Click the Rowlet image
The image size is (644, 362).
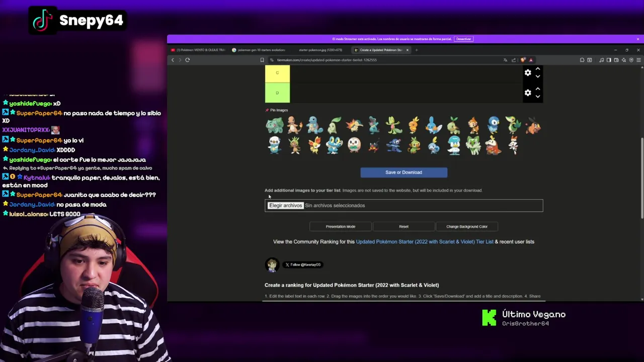354,145
